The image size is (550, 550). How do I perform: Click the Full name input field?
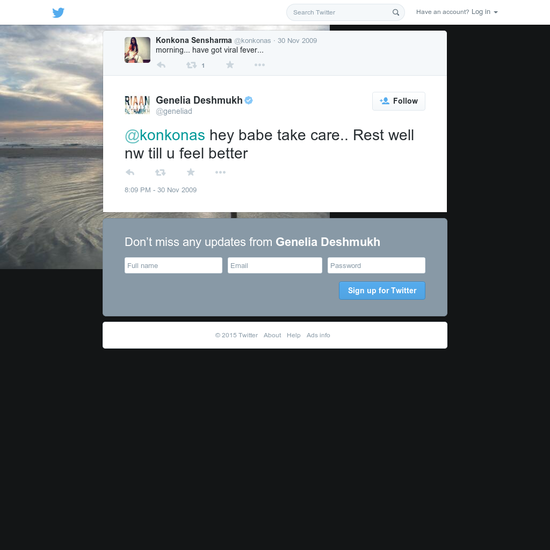[173, 265]
